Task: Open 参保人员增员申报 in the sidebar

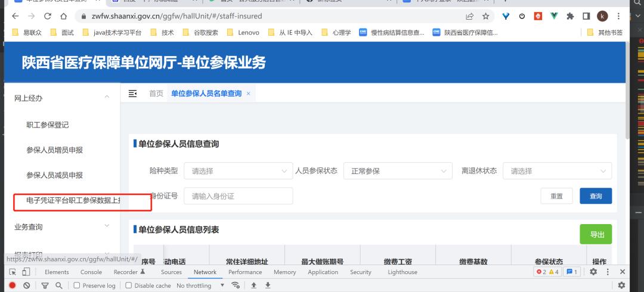Action: click(55, 150)
